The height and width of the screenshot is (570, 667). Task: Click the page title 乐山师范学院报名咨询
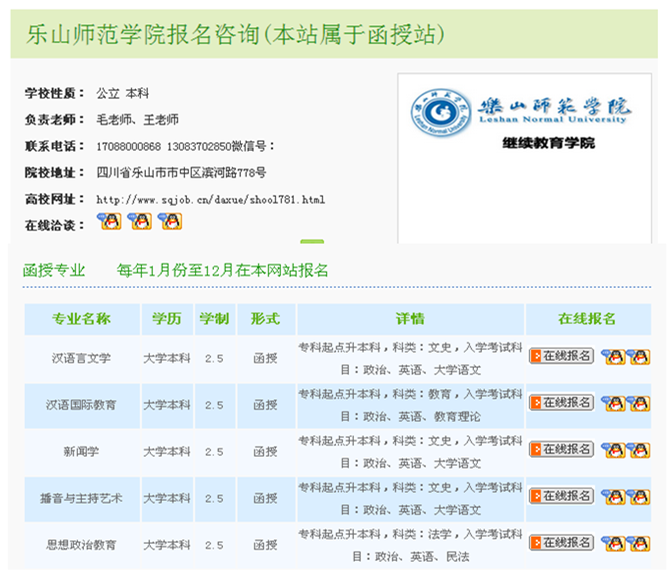(x=143, y=34)
